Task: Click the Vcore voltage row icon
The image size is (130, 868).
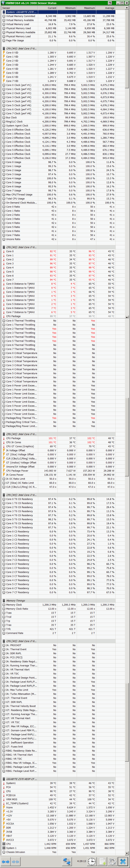Action: (4, 807)
